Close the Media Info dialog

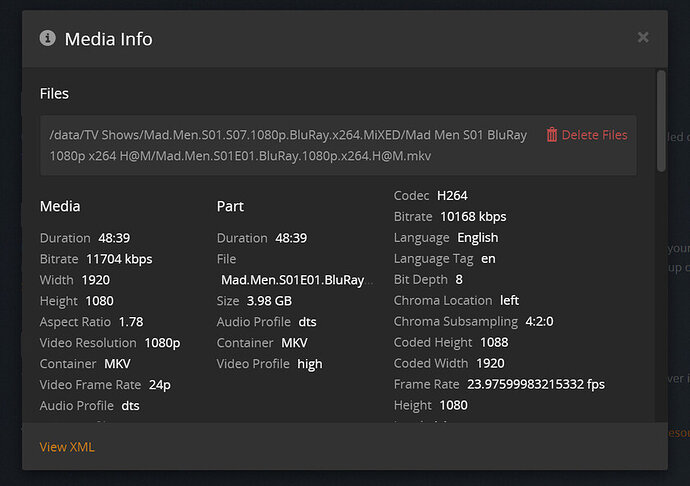[643, 38]
